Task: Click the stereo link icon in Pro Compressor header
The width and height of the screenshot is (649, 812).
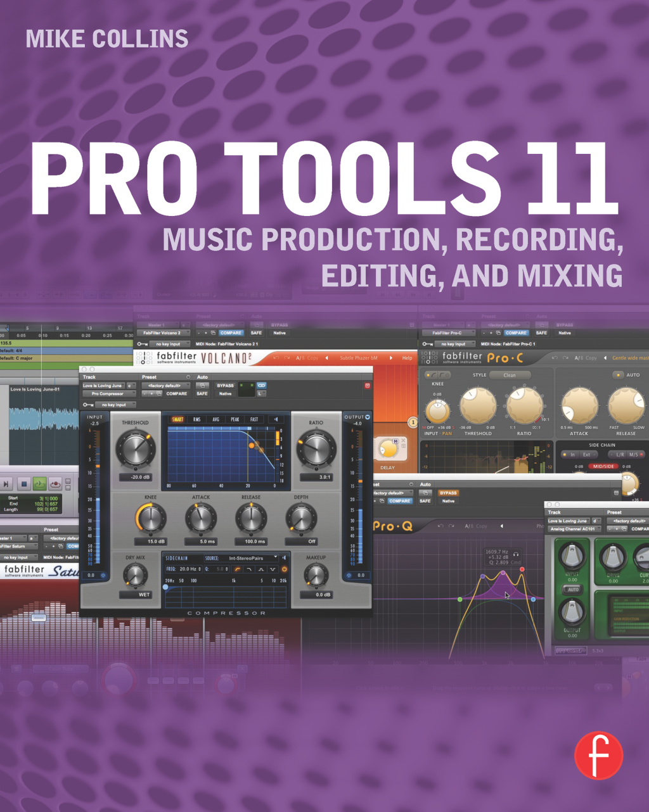Action: [x=262, y=384]
